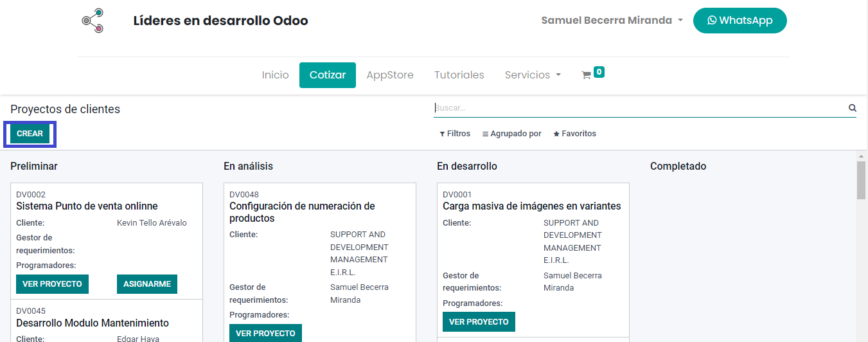Open Filtros filter menu
The width and height of the screenshot is (868, 342).
click(x=455, y=134)
